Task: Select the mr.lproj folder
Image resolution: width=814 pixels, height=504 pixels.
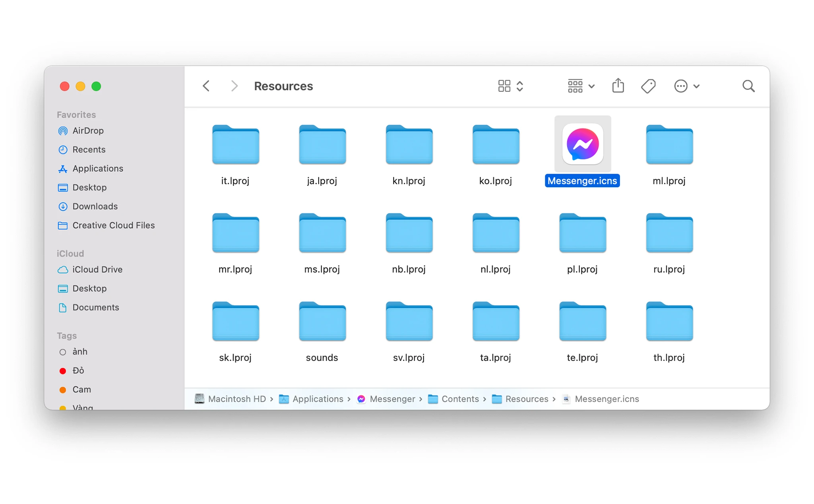Action: (x=235, y=233)
